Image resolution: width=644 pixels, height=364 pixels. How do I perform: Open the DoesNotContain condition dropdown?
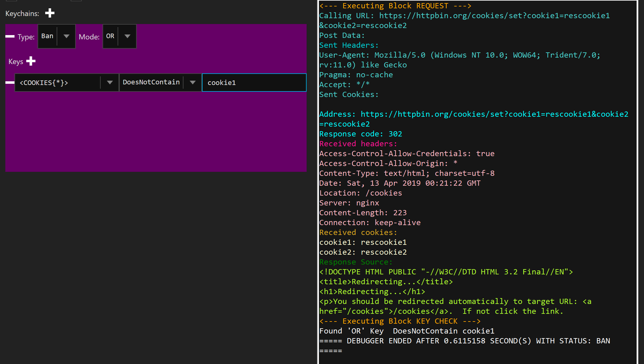(193, 82)
